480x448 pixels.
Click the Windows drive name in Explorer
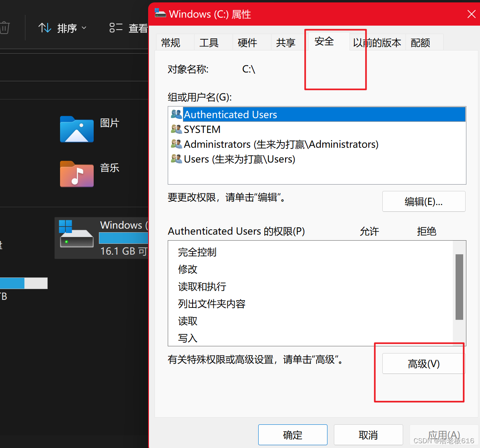pos(124,225)
